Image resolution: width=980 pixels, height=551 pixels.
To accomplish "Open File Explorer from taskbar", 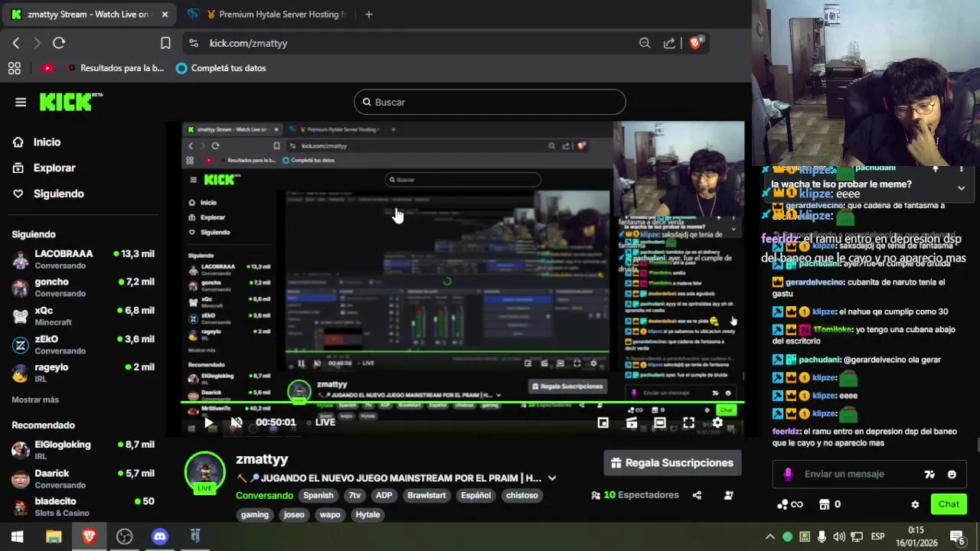I will [53, 536].
